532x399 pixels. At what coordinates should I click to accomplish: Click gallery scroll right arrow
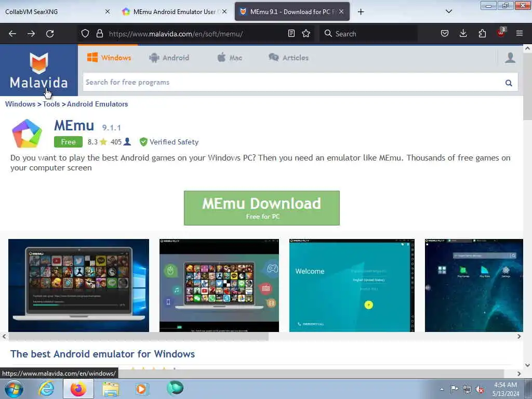(x=519, y=337)
